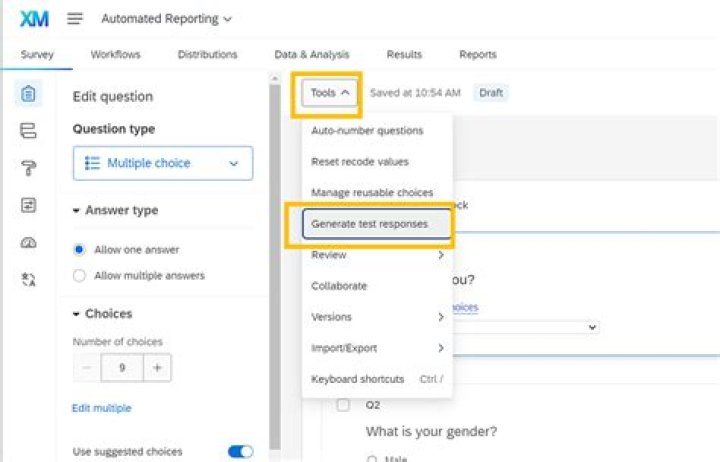720x462 pixels.
Task: Collapse the Tools dropdown menu
Action: point(329,93)
